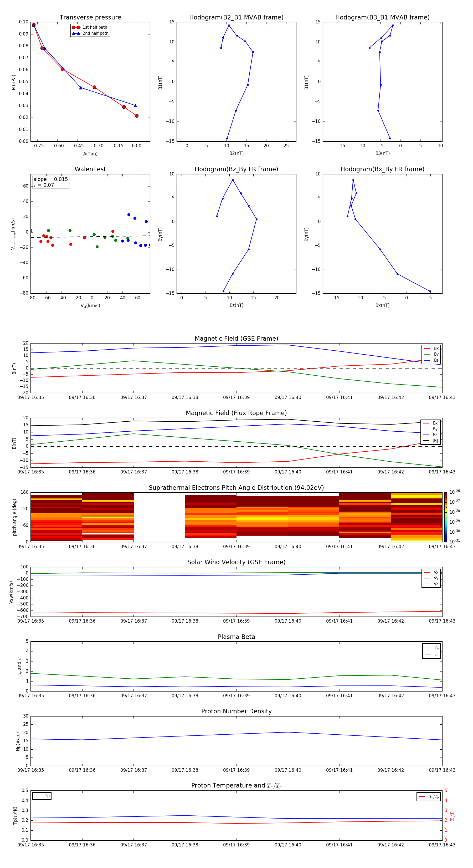This screenshot has width=473, height=868.
Task: Select the green 'β' Plasma Beta legend entry
Action: click(x=431, y=654)
